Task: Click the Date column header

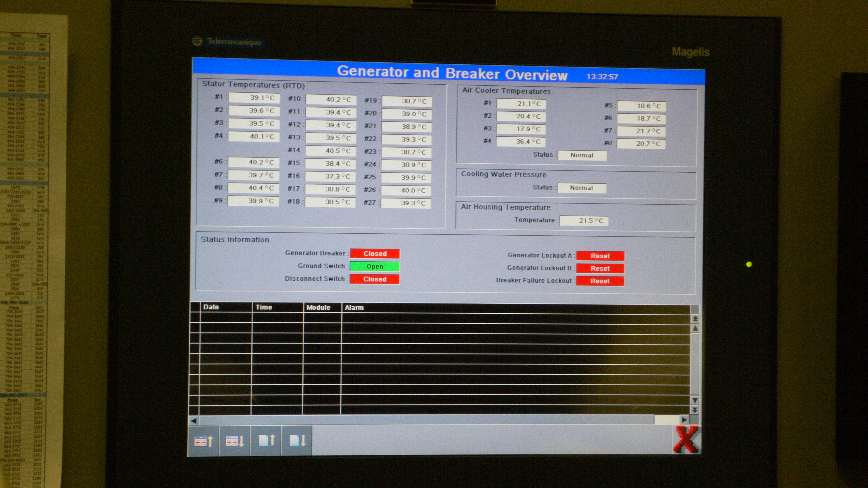Action: point(211,307)
